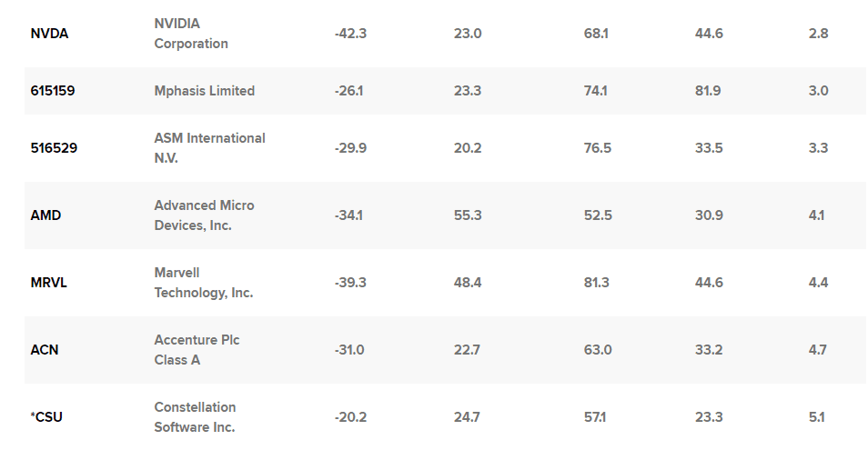Image resolution: width=868 pixels, height=450 pixels.
Task: Click the NVDA ticker symbol
Action: point(49,34)
